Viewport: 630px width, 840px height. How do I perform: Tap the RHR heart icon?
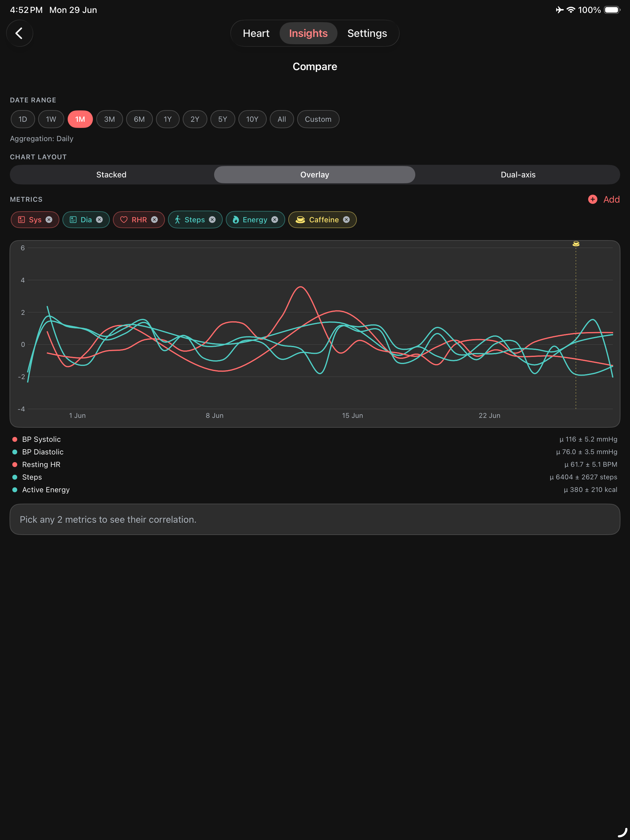tap(124, 220)
